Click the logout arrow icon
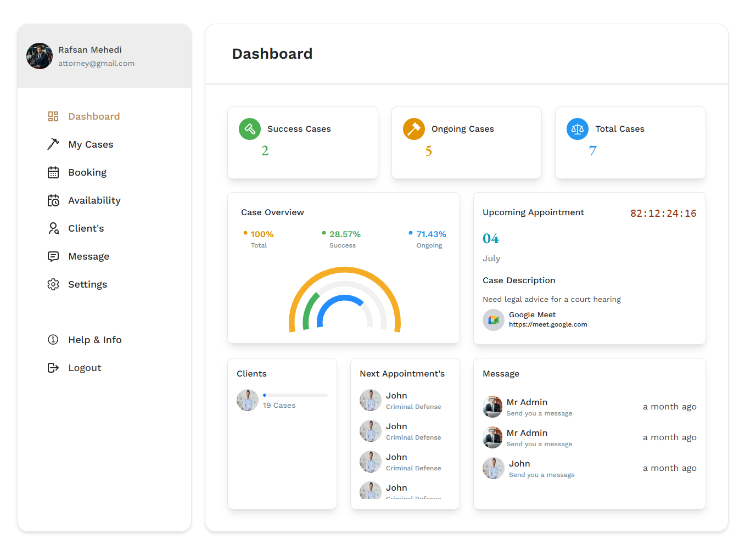 point(53,368)
